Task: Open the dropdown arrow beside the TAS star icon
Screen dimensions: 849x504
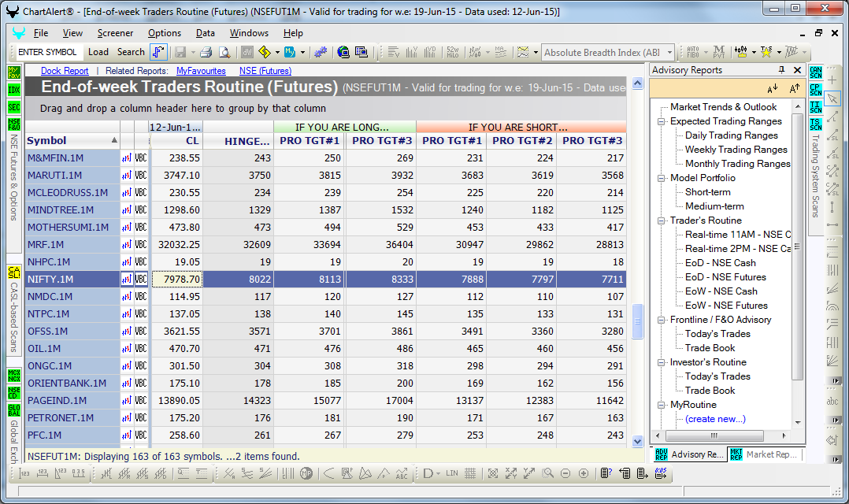Action: (x=779, y=53)
